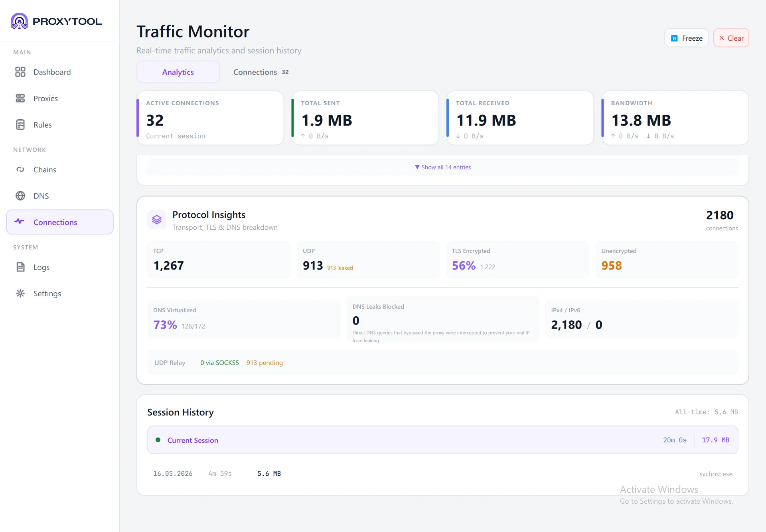Click the 'All-time: 5.6 MB' text
Image resolution: width=766 pixels, height=532 pixels.
(x=706, y=412)
